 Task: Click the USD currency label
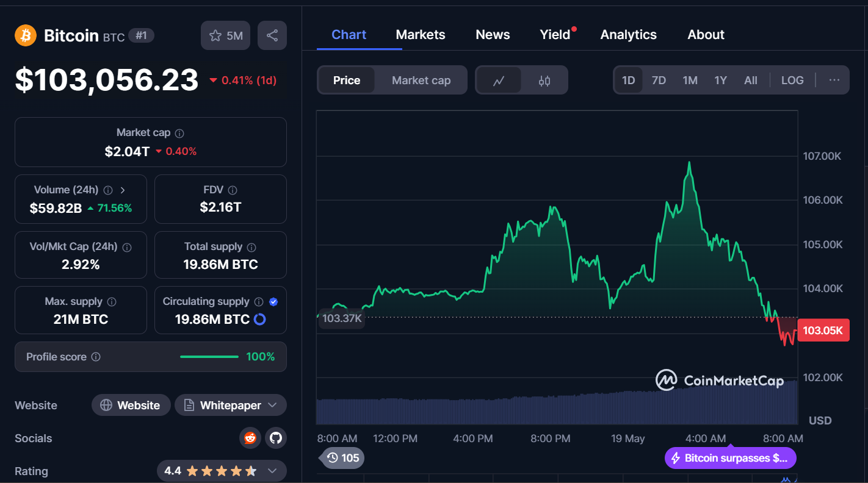pos(820,421)
